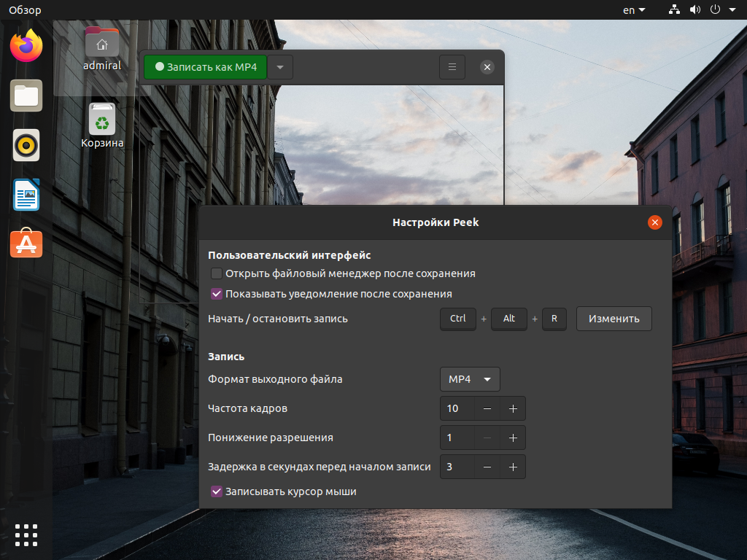The image size is (747, 560).
Task: Open Rhythmbox music player in the dock
Action: pyautogui.click(x=26, y=145)
